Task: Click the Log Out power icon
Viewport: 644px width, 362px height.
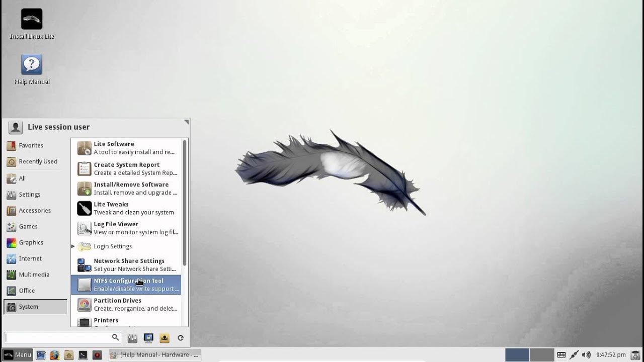Action: tap(181, 338)
